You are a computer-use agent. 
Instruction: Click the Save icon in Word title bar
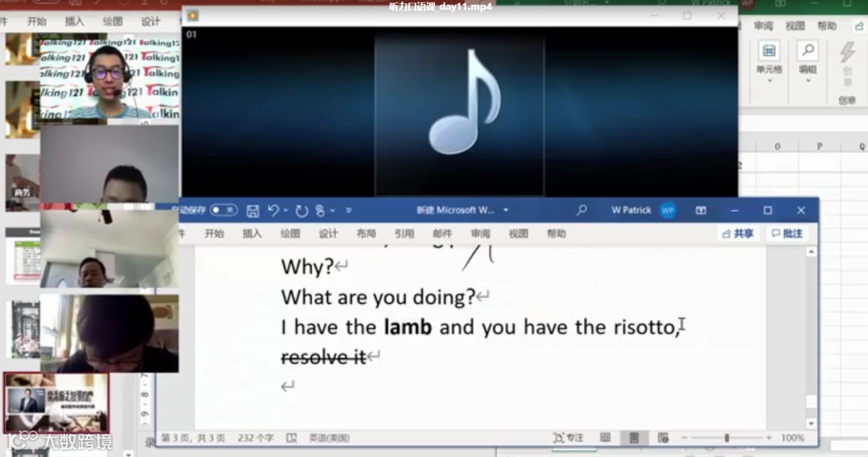(x=252, y=211)
